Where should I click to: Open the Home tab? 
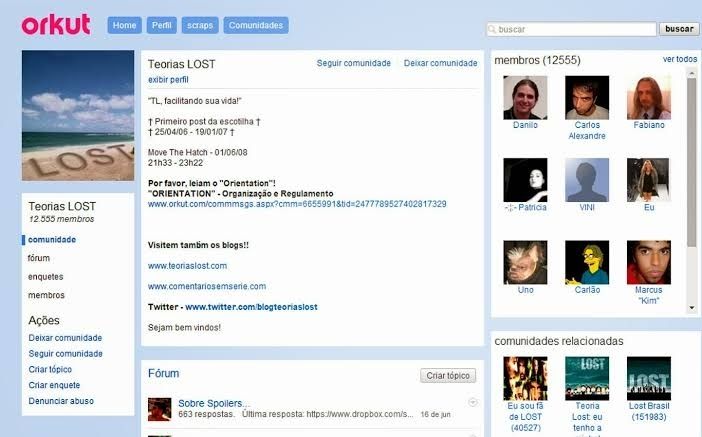click(124, 25)
